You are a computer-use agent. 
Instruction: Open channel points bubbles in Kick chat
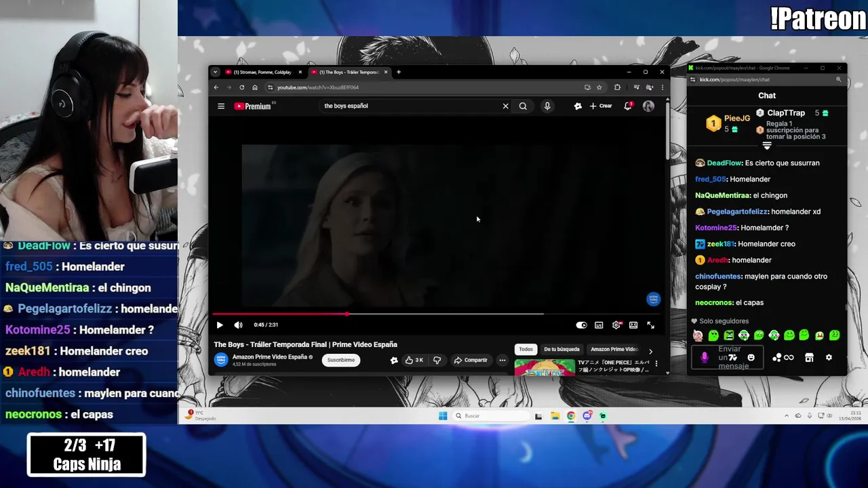(776, 357)
